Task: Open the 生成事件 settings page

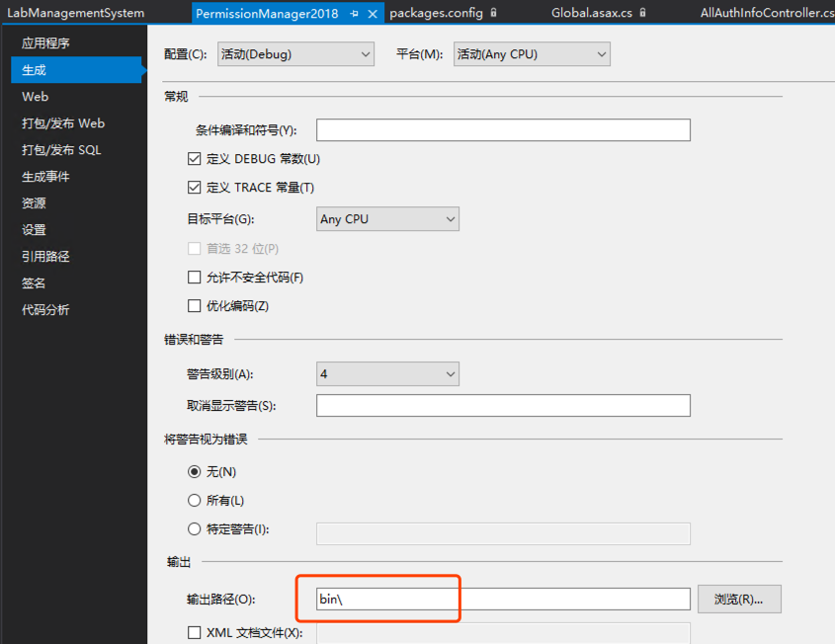Action: (x=46, y=177)
